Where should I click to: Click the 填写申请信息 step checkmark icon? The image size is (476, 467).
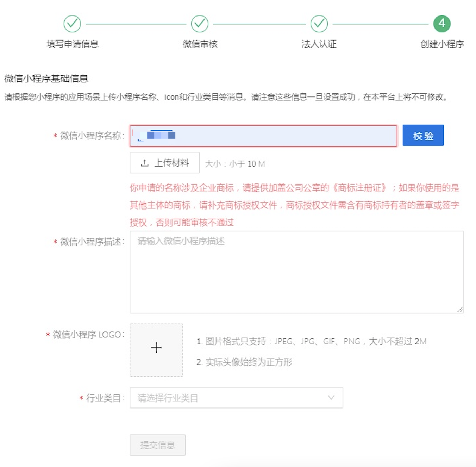point(72,24)
